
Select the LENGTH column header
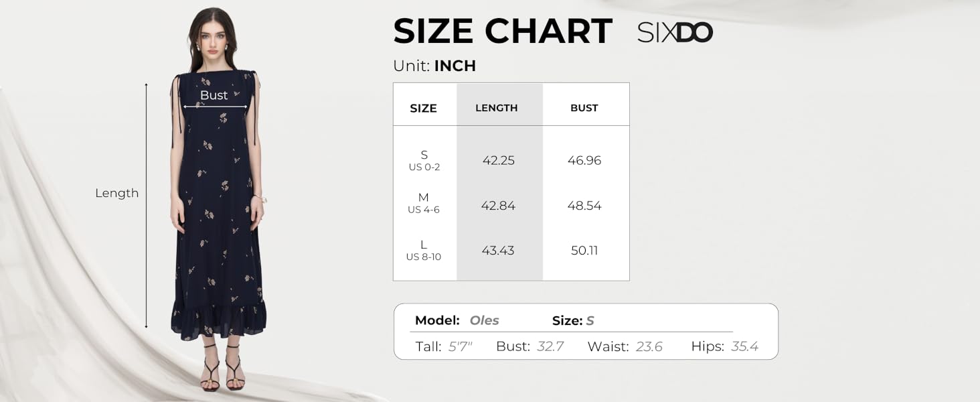pos(497,108)
